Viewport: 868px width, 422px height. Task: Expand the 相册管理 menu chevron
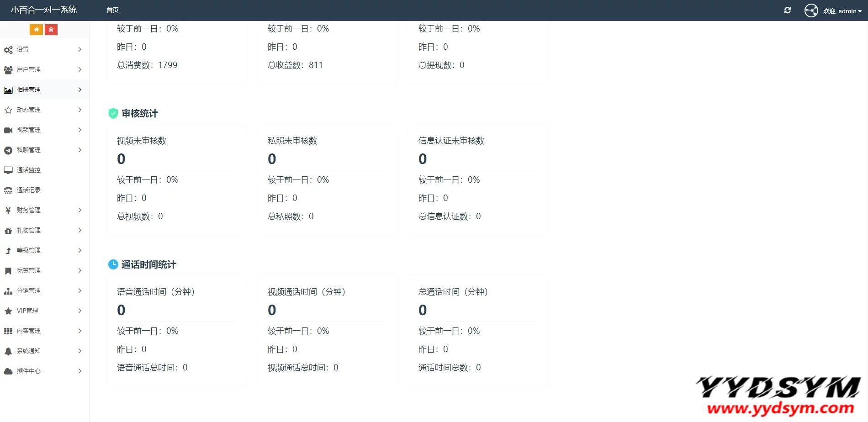[80, 90]
